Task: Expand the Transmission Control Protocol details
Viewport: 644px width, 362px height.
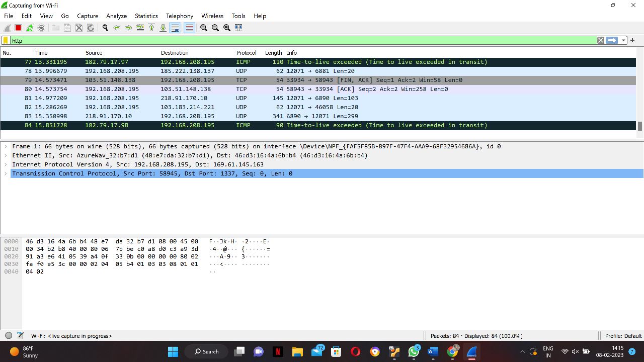Action: (6, 173)
